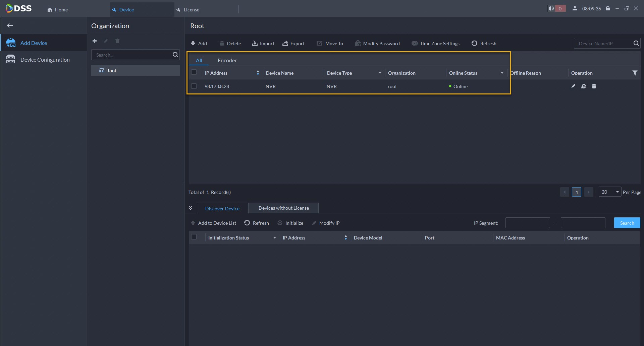Click the alarm speaker icon in title bar
The image size is (644, 346).
point(551,9)
